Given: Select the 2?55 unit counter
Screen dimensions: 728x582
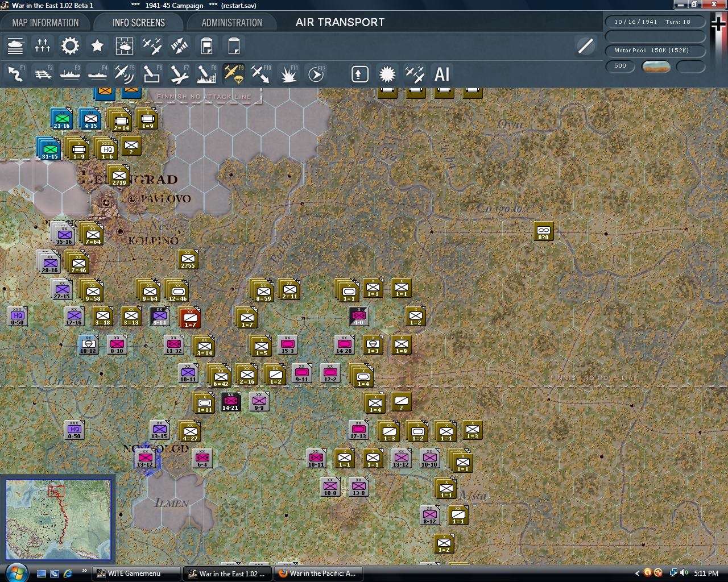Looking at the screenshot, I should [188, 260].
